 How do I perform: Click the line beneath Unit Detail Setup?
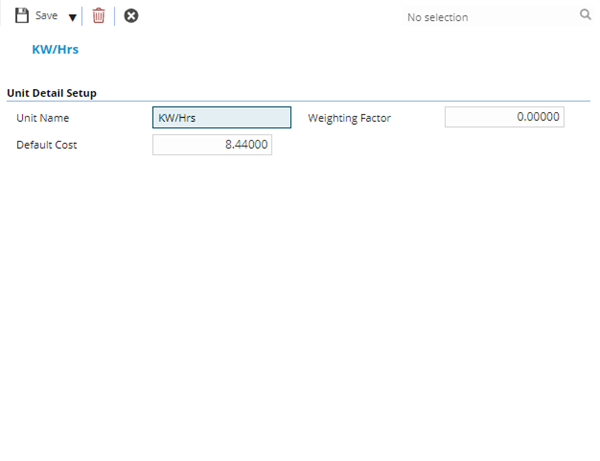(x=300, y=101)
